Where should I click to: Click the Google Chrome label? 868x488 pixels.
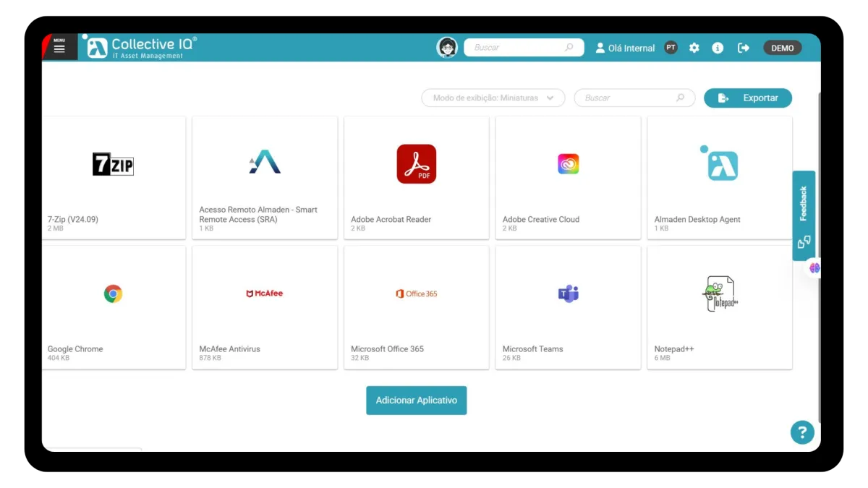(75, 348)
